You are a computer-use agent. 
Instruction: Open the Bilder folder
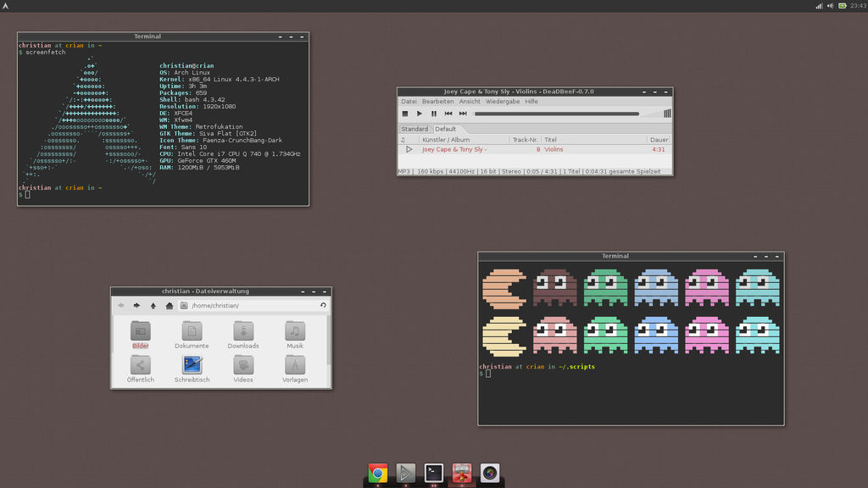140,335
